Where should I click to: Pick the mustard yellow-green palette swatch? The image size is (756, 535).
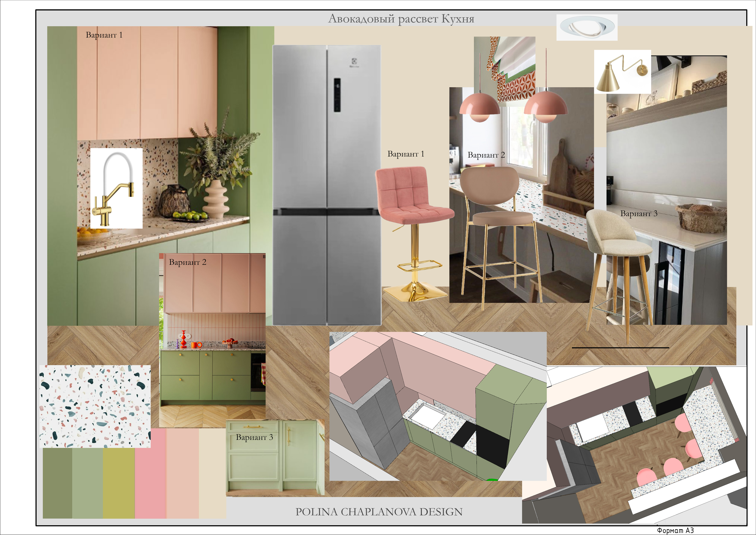pos(119,483)
